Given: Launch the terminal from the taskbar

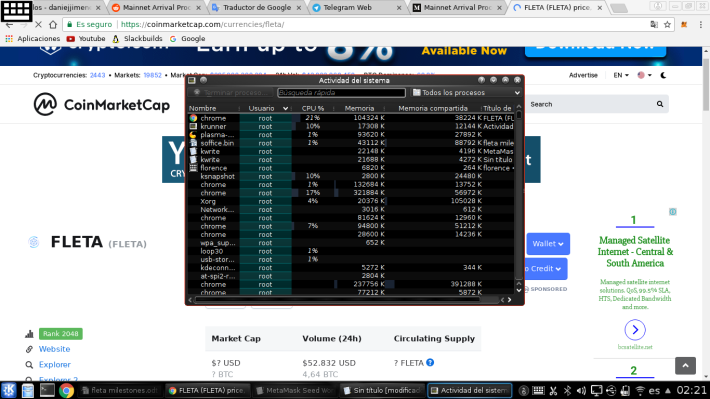Looking at the screenshot, I should [47, 390].
